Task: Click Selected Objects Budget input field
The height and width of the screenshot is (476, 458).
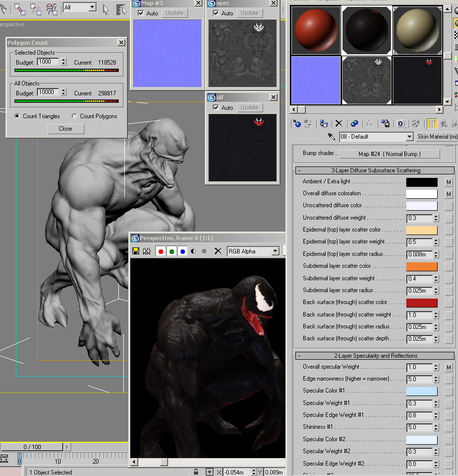Action: click(48, 62)
